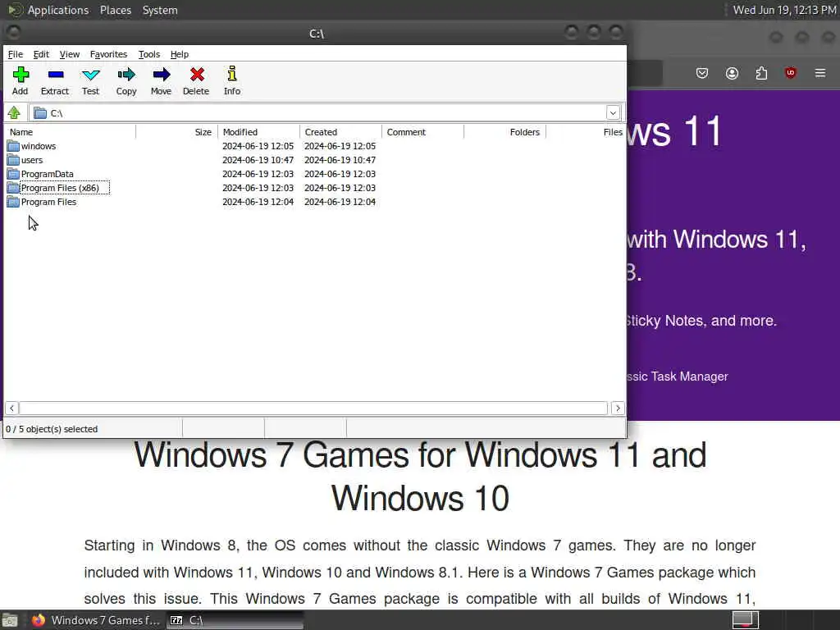Open the Info properties tool
This screenshot has width=840, height=630.
[232, 74]
